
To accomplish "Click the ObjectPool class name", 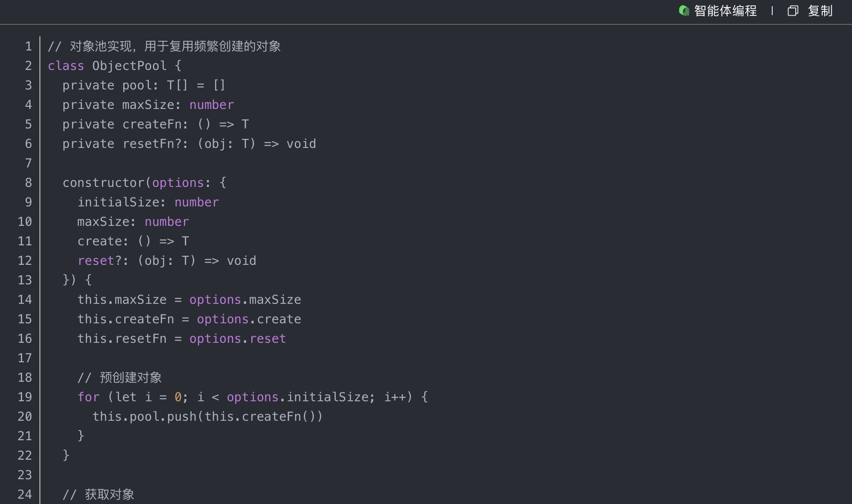I will 129,66.
